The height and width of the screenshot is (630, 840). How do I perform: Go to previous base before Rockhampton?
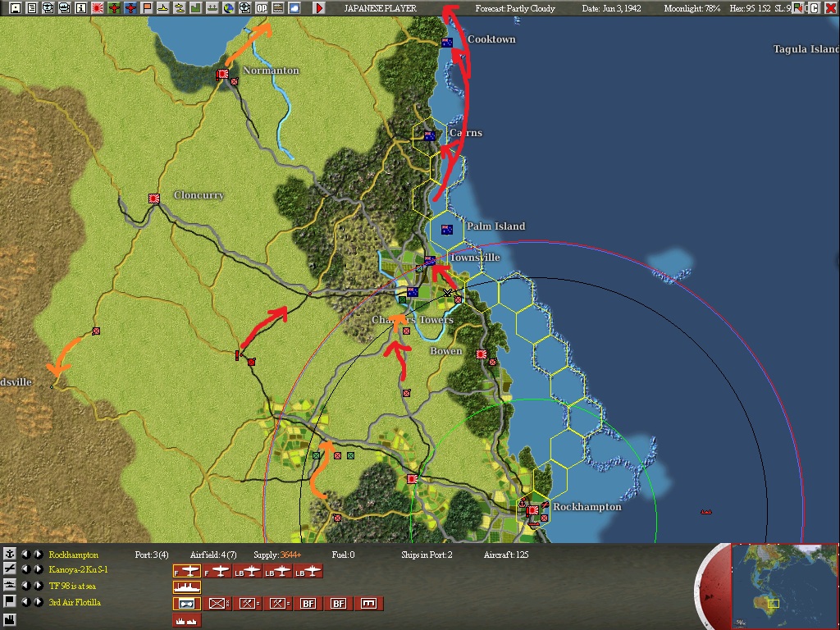coord(25,555)
